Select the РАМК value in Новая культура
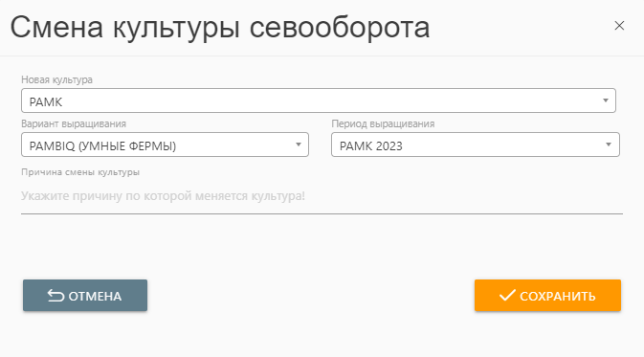Viewport: 644px width, 357px height. (46, 101)
